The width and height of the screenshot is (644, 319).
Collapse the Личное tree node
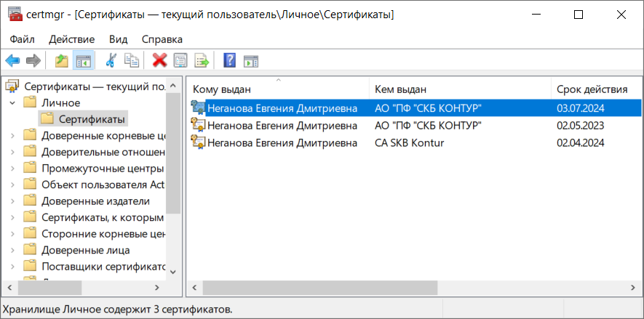pyautogui.click(x=12, y=102)
